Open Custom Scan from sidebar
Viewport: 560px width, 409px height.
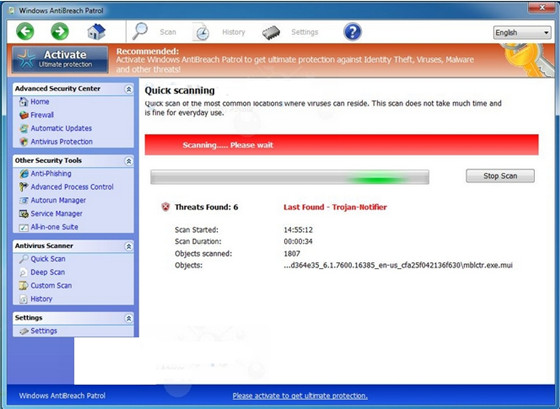click(x=51, y=285)
